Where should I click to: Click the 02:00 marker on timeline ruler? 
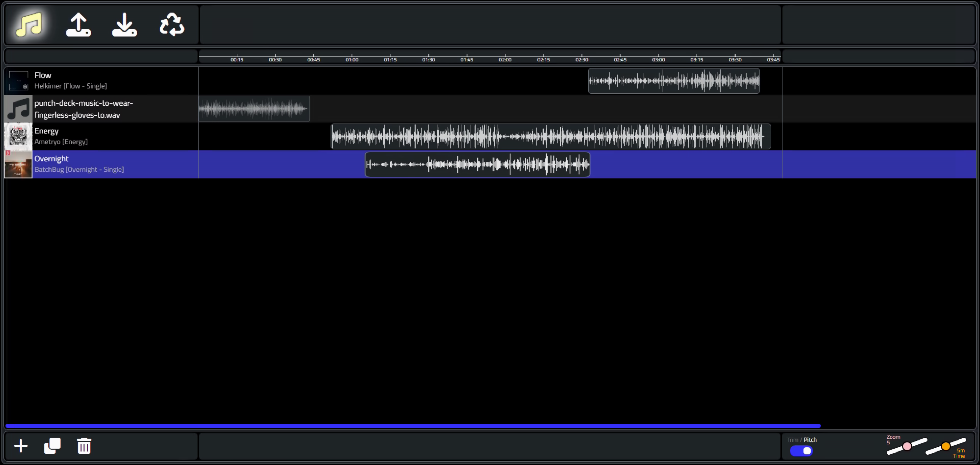[505, 59]
